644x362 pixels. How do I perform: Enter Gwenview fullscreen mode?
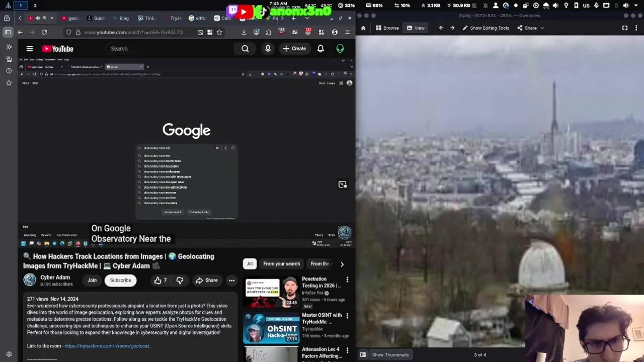625,28
